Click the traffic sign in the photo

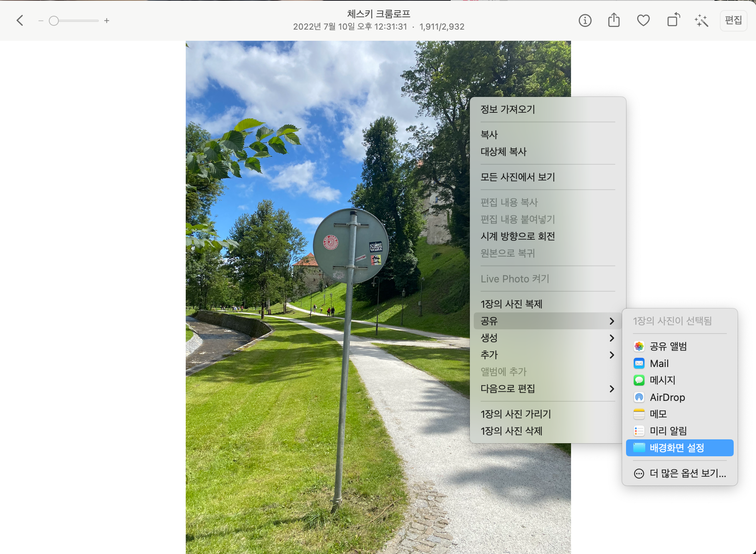pyautogui.click(x=350, y=246)
